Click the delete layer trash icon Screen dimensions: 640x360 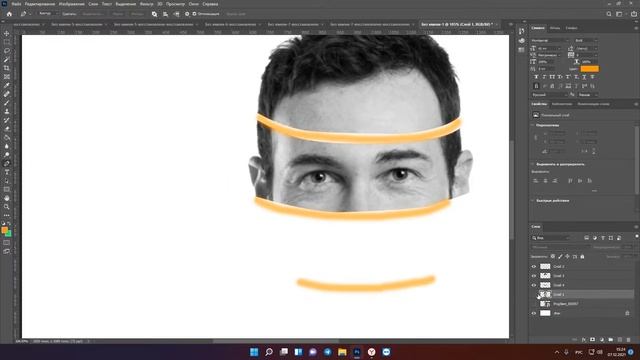628,340
